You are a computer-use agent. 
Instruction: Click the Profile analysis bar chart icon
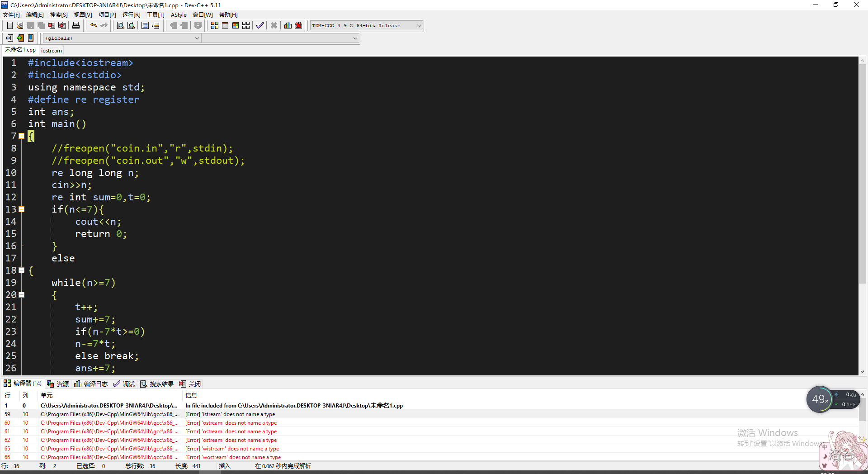(288, 25)
